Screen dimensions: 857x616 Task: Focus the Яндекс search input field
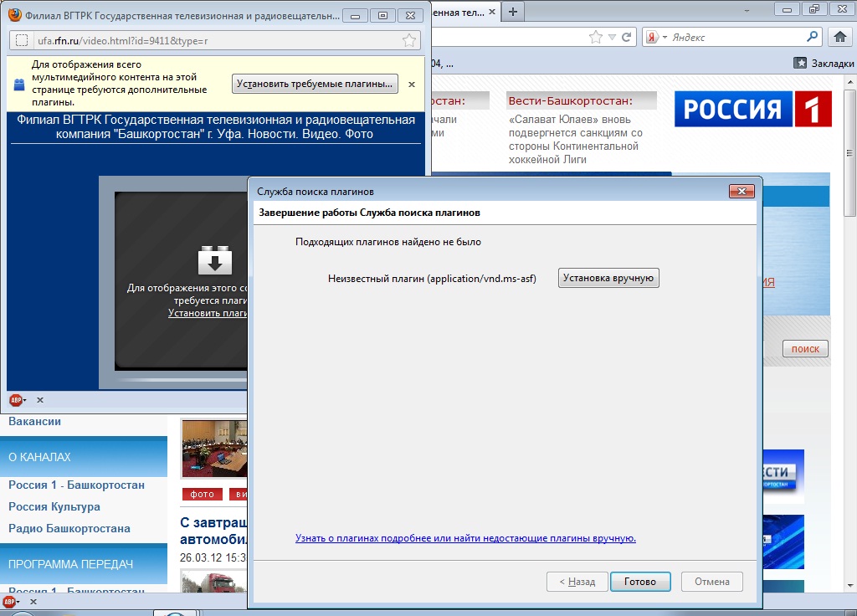coord(736,37)
